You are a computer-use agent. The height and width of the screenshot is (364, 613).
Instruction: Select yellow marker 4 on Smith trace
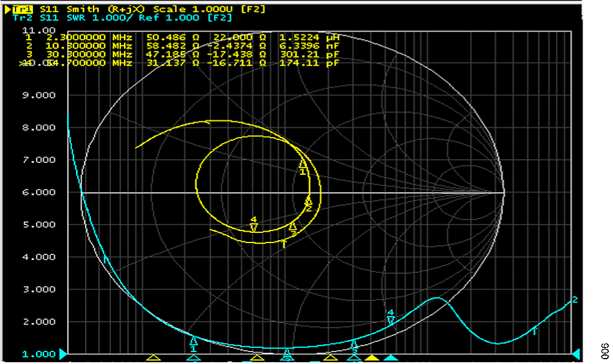(254, 224)
